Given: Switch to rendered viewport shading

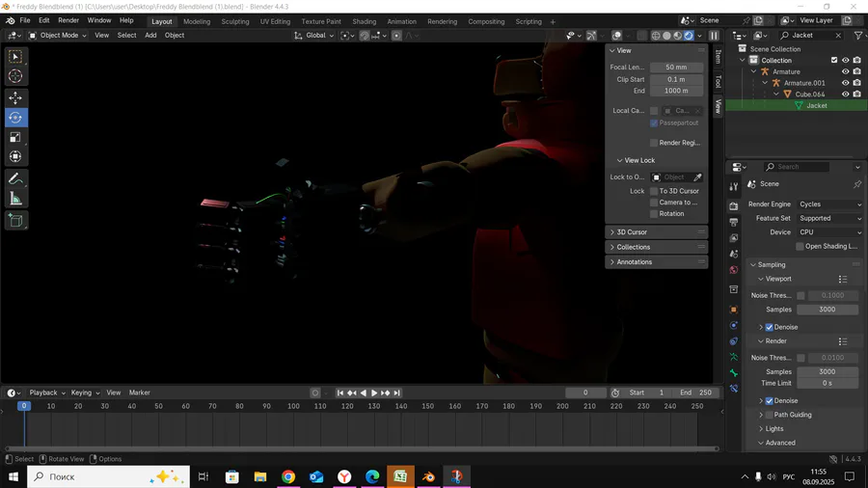Looking at the screenshot, I should pos(689,36).
